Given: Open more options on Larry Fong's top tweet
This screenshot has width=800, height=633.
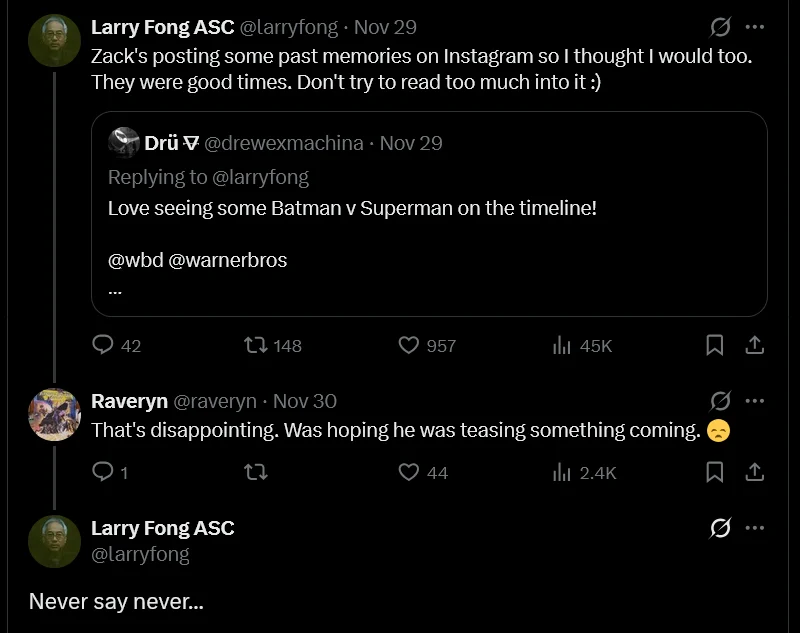Looking at the screenshot, I should coord(755,27).
